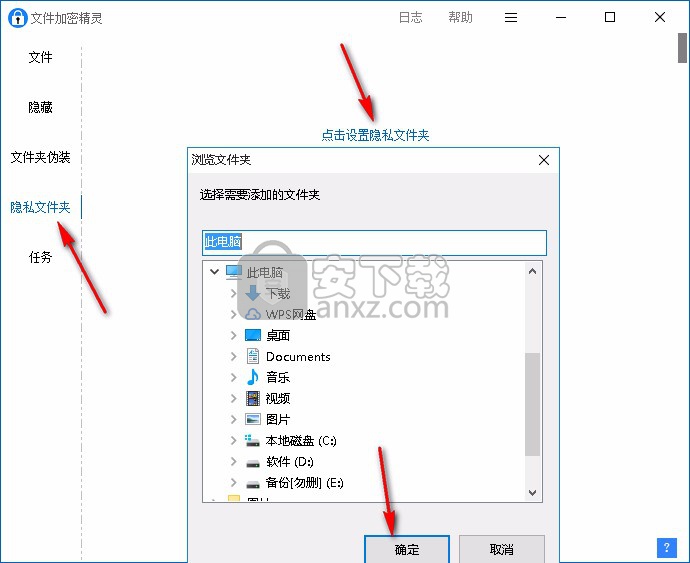Viewport: 690px width, 563px height.
Task: Expand the 软件 (D:) drive node
Action: pos(234,461)
